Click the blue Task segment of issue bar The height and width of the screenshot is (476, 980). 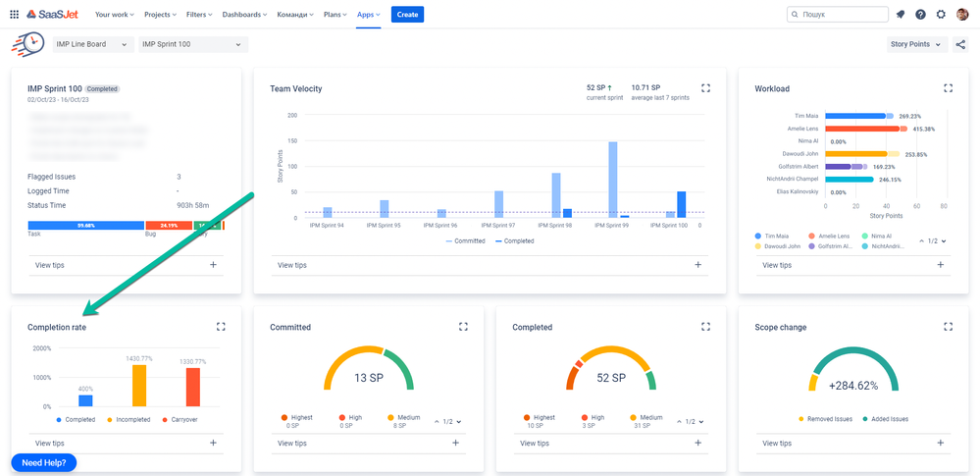pyautogui.click(x=86, y=225)
